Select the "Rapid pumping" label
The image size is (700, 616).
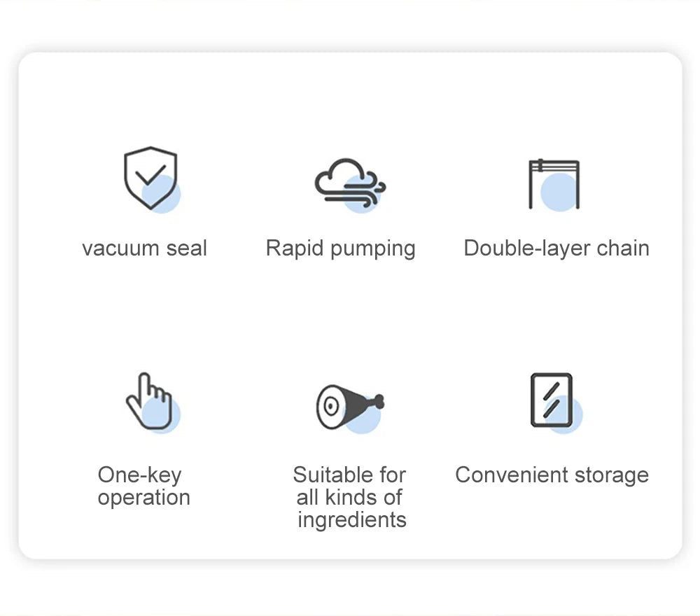tap(340, 248)
